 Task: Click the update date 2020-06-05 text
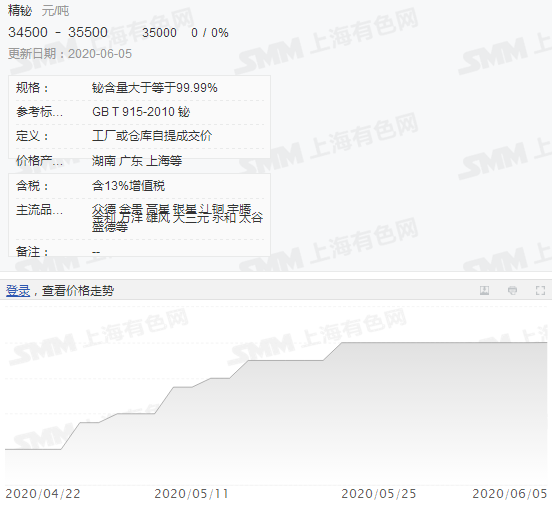(100, 54)
